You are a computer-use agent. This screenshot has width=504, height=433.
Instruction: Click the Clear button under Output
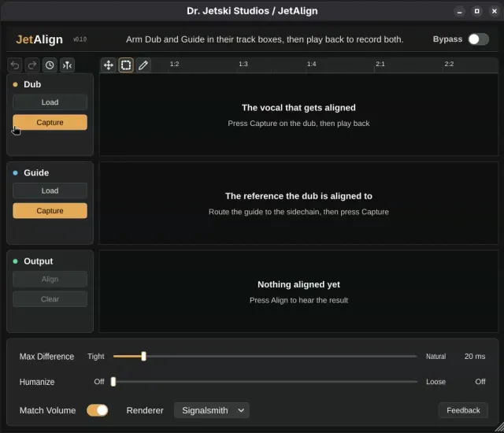coord(50,299)
